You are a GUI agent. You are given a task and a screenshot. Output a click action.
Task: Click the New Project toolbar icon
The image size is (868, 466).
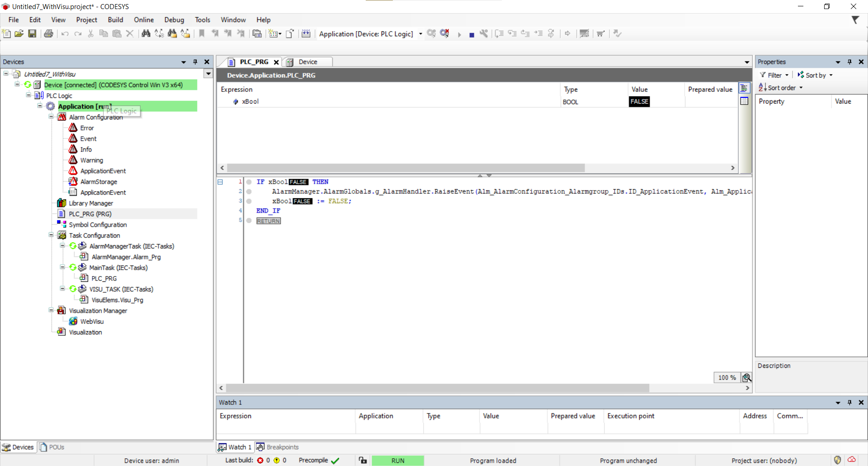tap(6, 33)
